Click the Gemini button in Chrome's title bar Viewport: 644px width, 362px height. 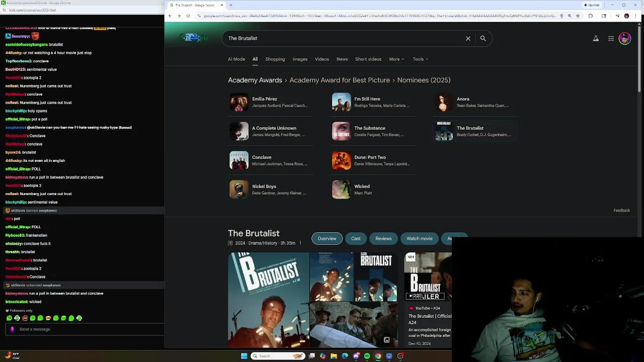(x=592, y=5)
